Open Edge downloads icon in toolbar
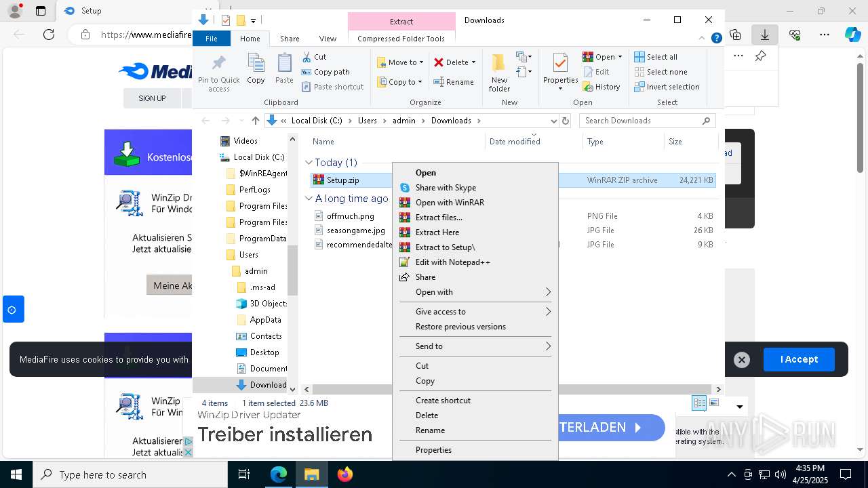The image size is (868, 488). click(x=765, y=35)
